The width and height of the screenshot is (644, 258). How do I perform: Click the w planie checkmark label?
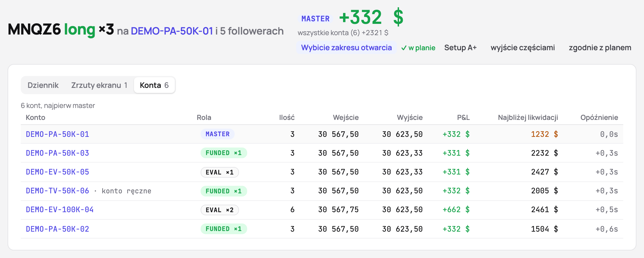[418, 48]
